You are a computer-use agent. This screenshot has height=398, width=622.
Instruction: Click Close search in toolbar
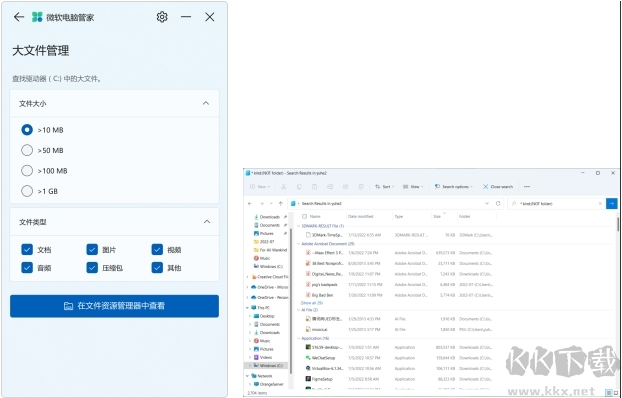point(498,187)
